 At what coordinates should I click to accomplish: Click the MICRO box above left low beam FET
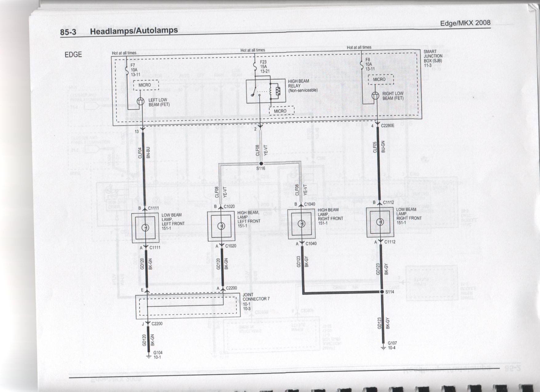(146, 85)
